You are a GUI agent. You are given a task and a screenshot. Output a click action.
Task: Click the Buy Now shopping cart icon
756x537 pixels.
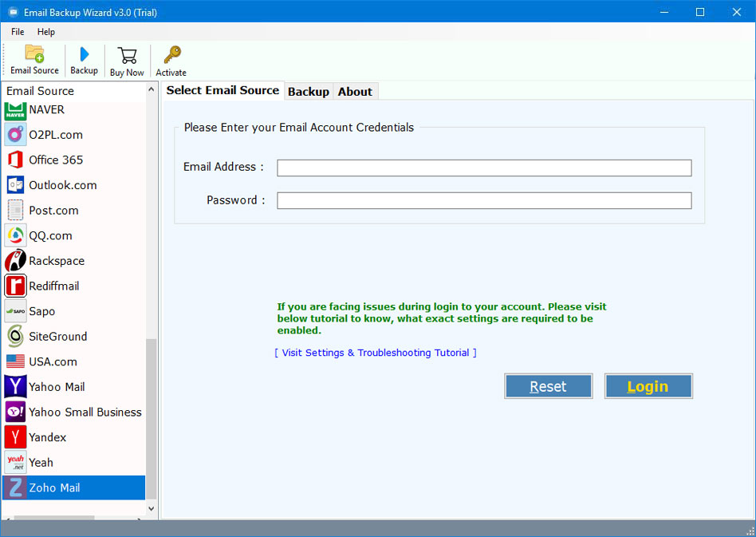[x=126, y=60]
